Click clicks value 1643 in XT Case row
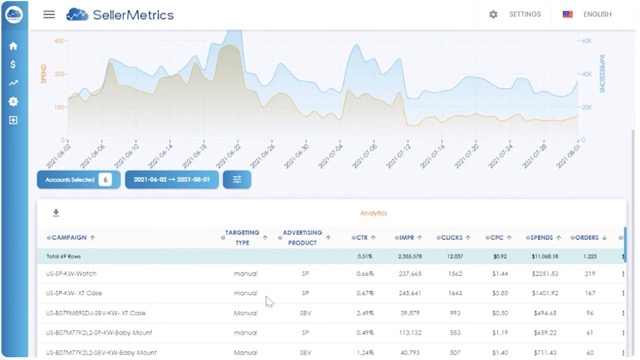This screenshot has width=640, height=360. (x=455, y=293)
